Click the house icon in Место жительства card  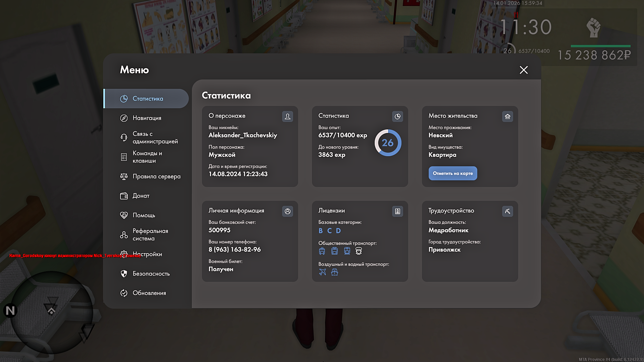click(x=507, y=116)
